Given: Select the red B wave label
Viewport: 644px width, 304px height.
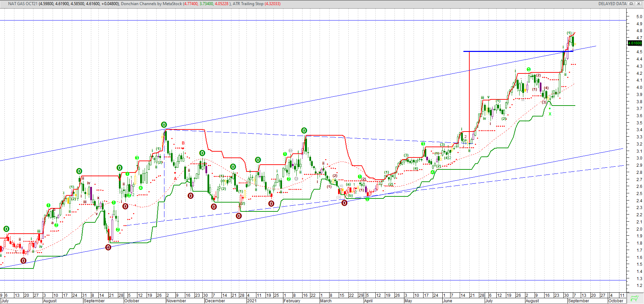Looking at the screenshot, I should click(183, 143).
